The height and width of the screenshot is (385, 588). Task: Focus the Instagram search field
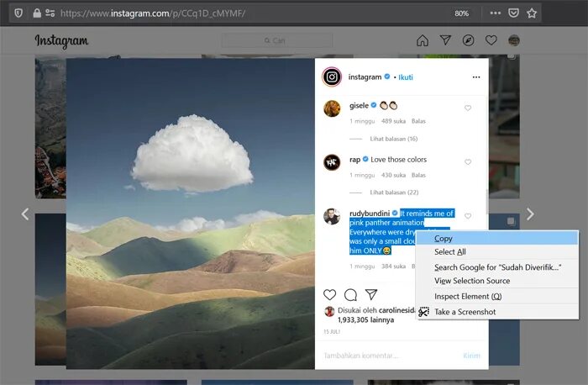(x=277, y=40)
